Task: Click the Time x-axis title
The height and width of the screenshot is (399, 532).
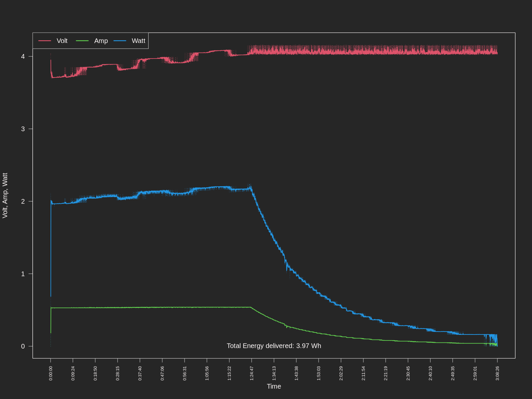Action: coord(274,386)
